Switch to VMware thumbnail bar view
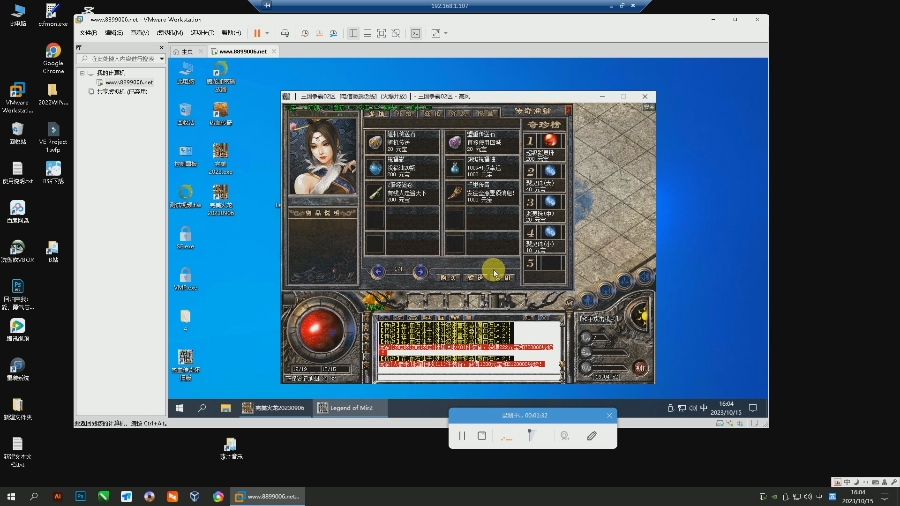Screen dimensions: 900x506 367,33
